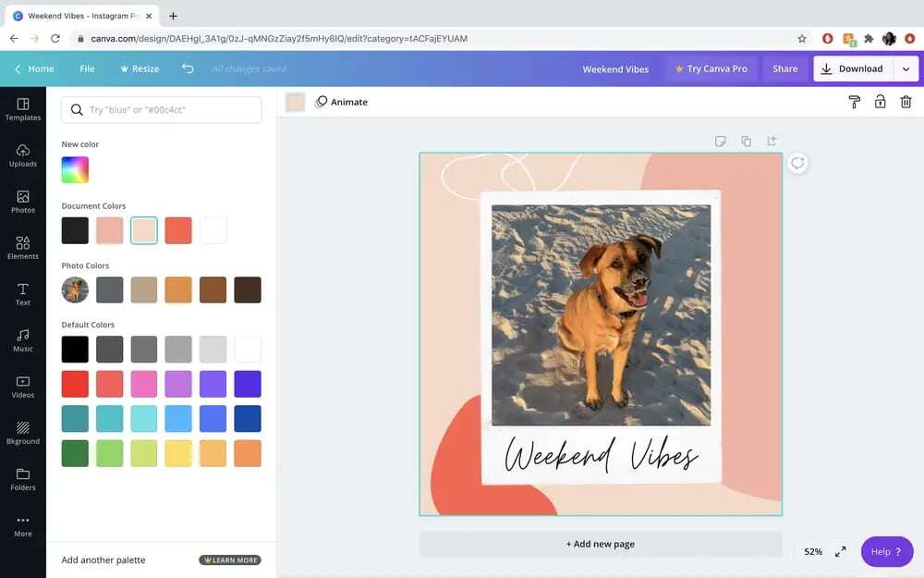Screen dimensions: 924x578
Task: Open the Download format dropdown
Action: [906, 68]
